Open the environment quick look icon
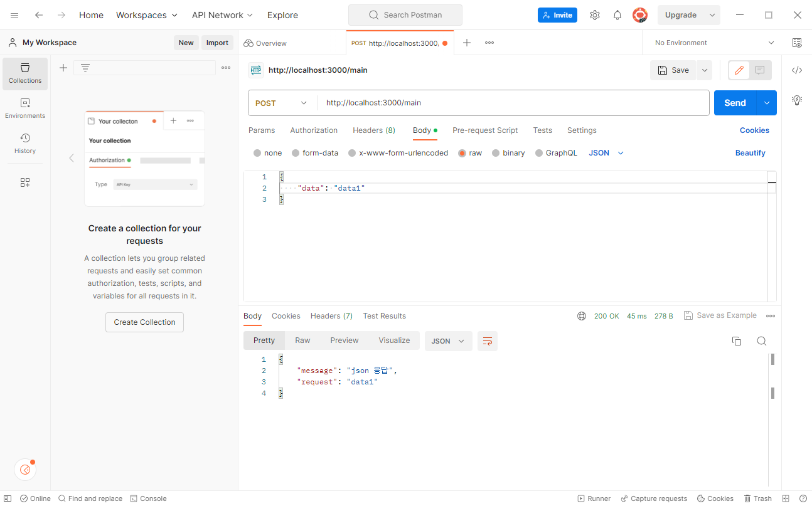 (x=797, y=43)
